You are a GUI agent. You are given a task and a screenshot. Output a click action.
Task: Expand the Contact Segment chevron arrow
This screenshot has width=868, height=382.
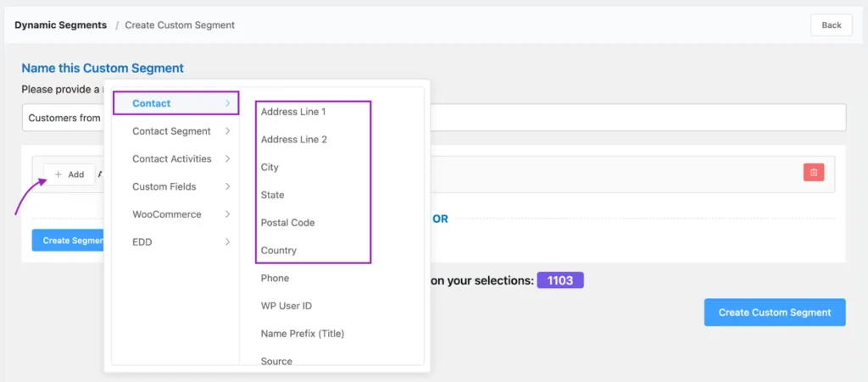(x=227, y=131)
